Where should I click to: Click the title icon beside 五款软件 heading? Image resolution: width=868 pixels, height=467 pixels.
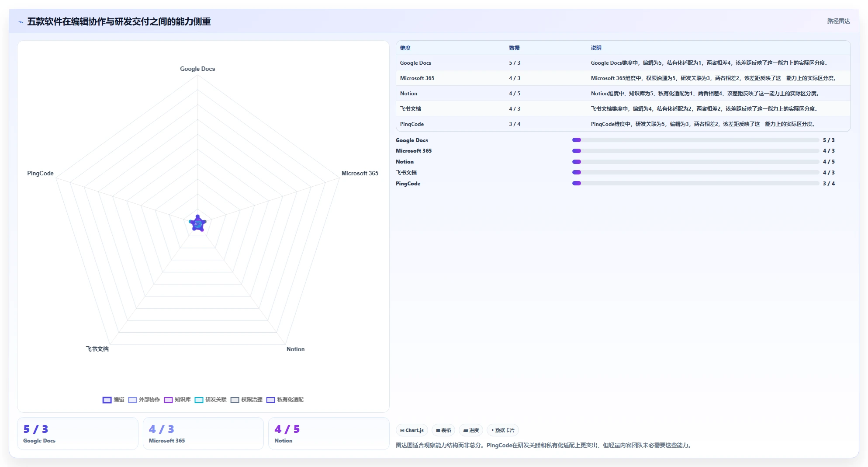tap(21, 22)
